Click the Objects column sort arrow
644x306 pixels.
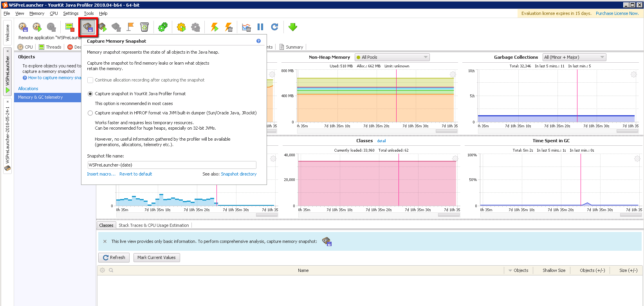click(510, 271)
